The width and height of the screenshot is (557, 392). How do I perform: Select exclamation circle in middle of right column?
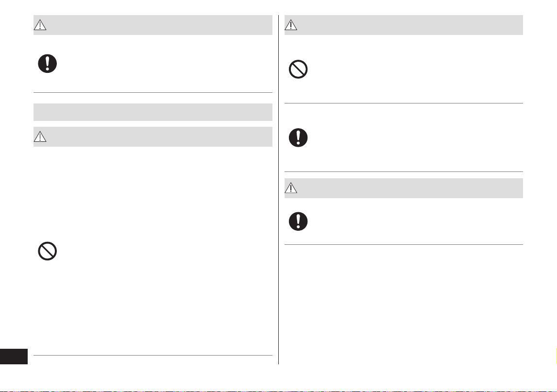298,137
